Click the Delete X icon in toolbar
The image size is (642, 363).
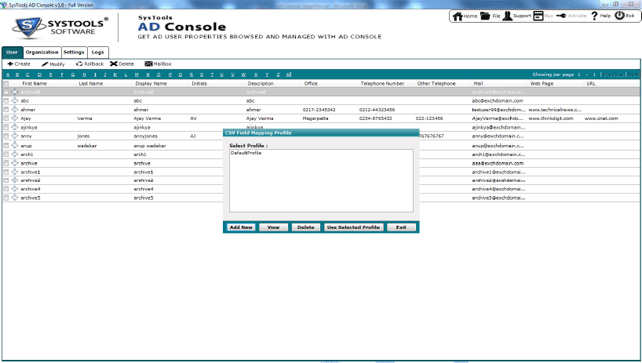114,64
